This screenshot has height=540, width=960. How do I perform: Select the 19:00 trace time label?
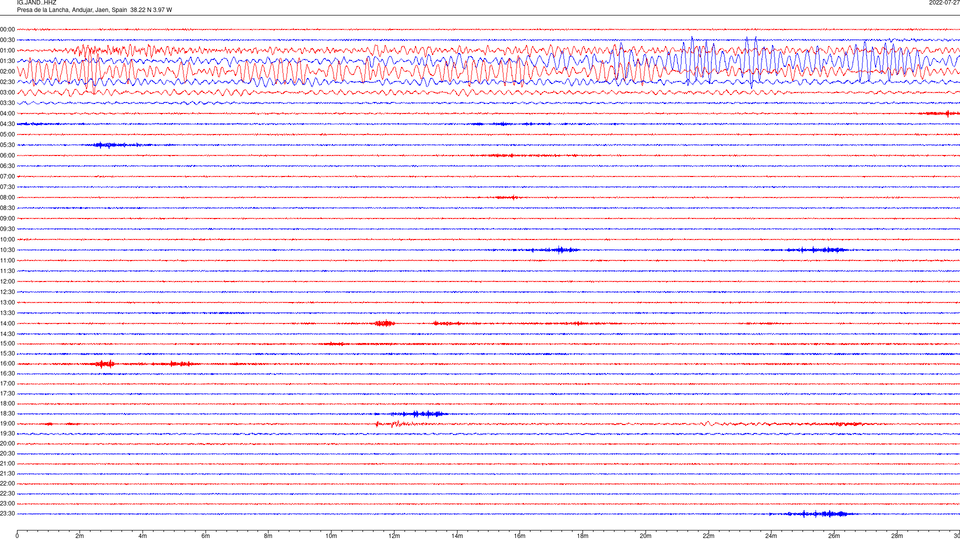[x=7, y=424]
